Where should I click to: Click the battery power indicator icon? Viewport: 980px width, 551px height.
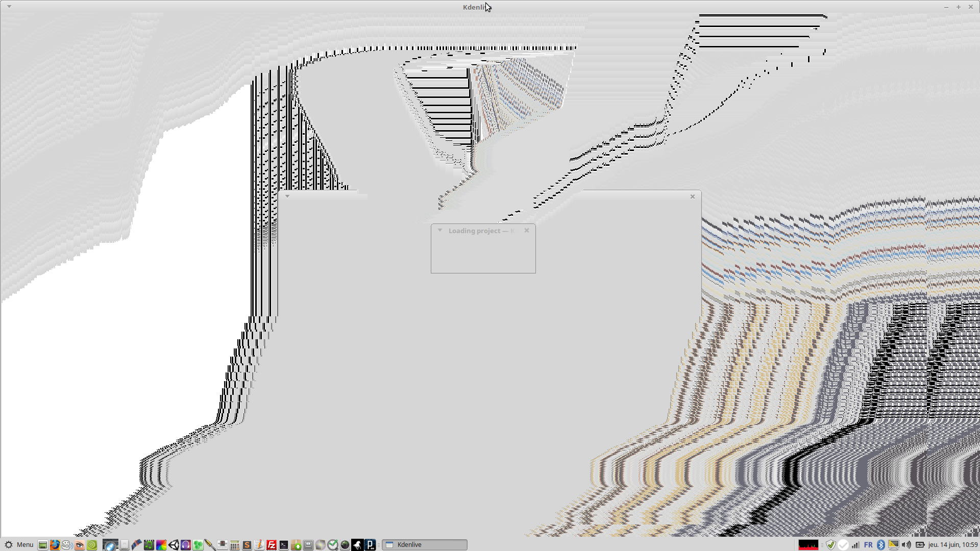pos(920,545)
